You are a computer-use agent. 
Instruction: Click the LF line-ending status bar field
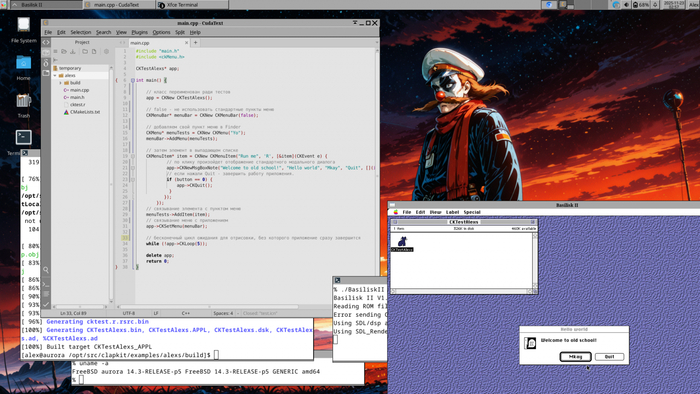pos(156,313)
